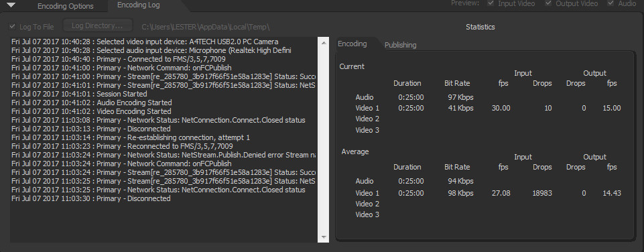644x252 pixels.
Task: Disable the Log To File checkbox
Action: point(13,27)
